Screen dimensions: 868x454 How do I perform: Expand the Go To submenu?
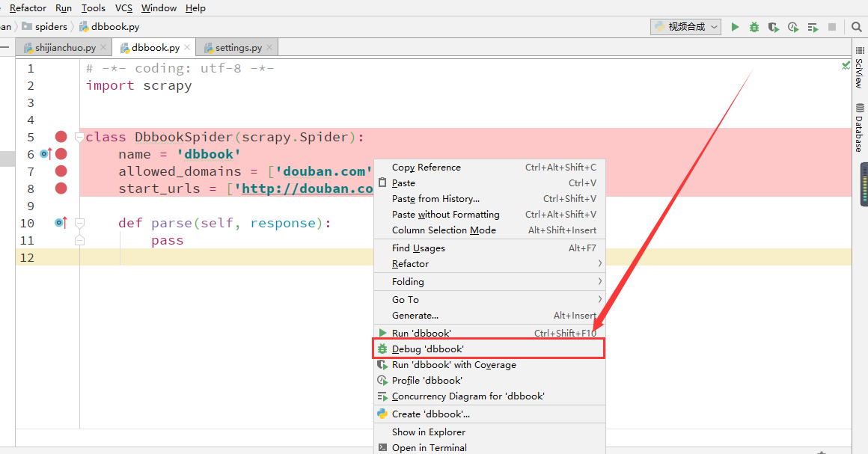pos(489,299)
